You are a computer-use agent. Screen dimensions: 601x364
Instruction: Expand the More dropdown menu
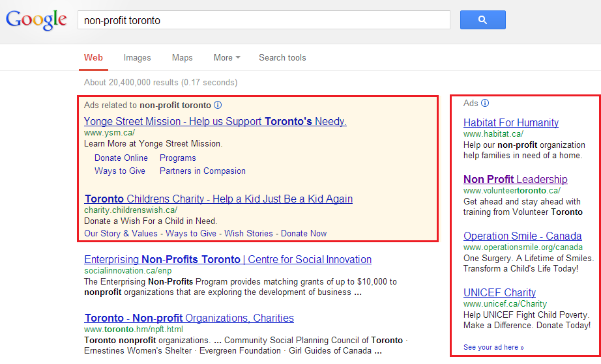(226, 57)
